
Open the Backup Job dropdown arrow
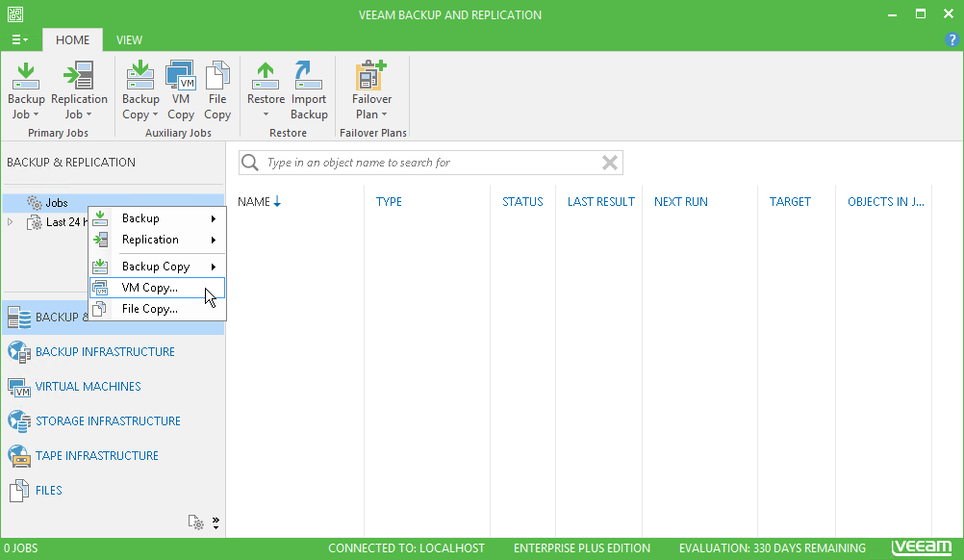click(x=36, y=115)
